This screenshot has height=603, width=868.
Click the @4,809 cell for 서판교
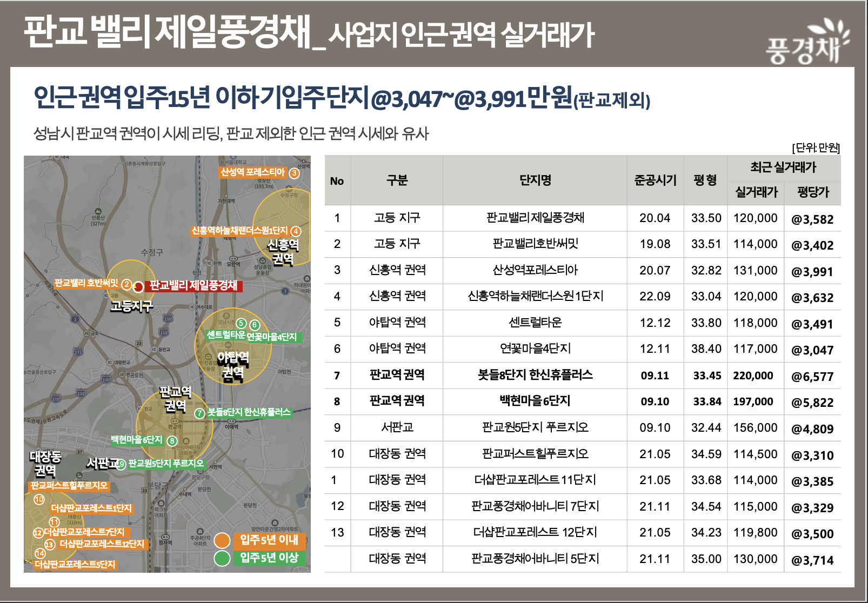pos(812,428)
